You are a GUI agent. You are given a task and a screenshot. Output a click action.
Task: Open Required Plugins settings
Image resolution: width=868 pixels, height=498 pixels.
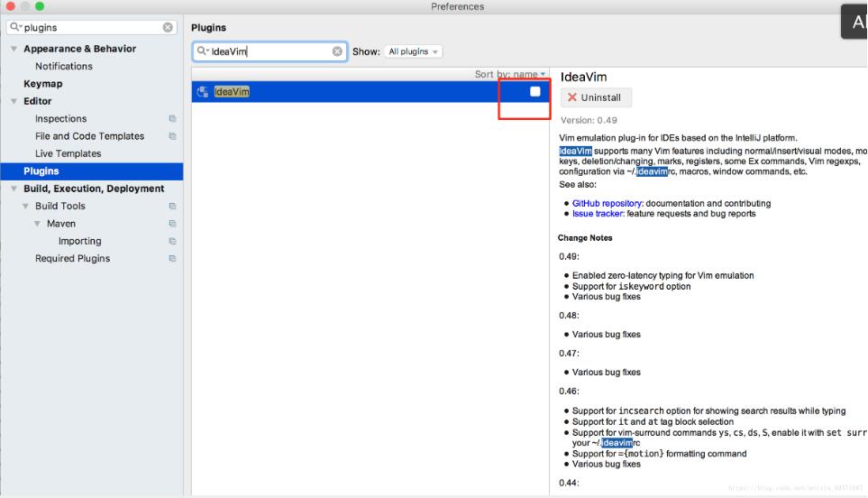(x=72, y=259)
